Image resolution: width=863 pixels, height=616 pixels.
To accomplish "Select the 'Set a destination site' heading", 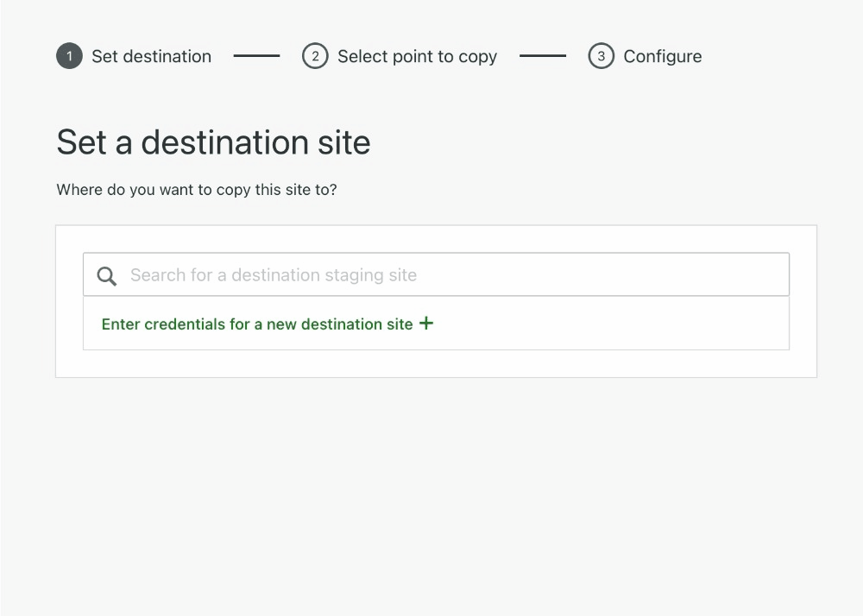I will pyautogui.click(x=213, y=141).
